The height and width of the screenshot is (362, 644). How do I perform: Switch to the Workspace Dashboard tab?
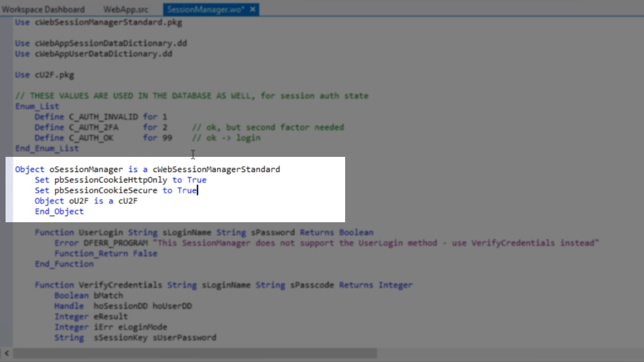(x=43, y=10)
